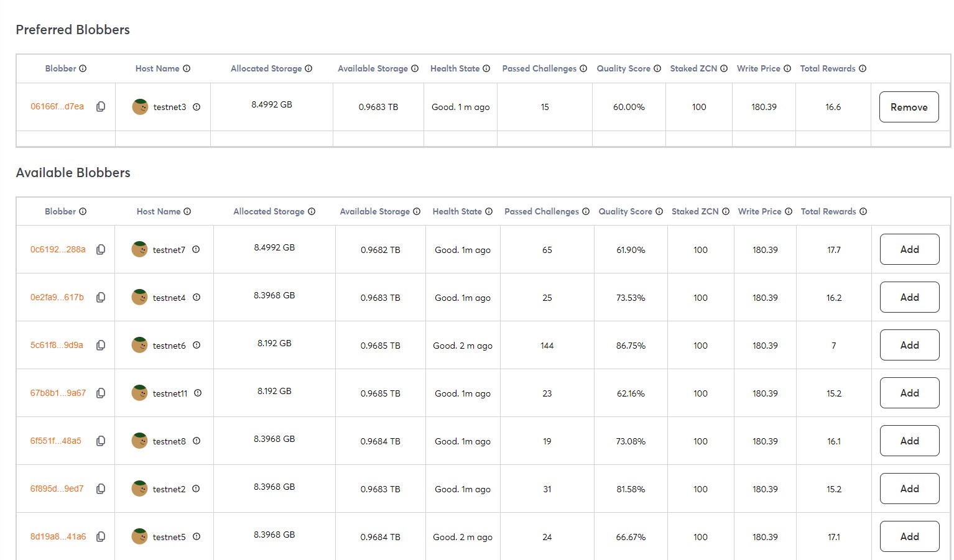The height and width of the screenshot is (560, 954).
Task: Show info icon next to testnet11
Action: [x=198, y=393]
